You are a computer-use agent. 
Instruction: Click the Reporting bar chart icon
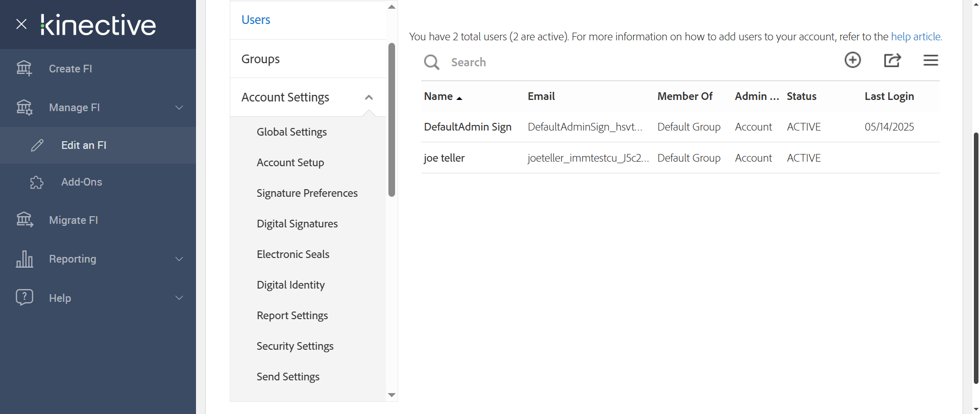pyautogui.click(x=24, y=259)
